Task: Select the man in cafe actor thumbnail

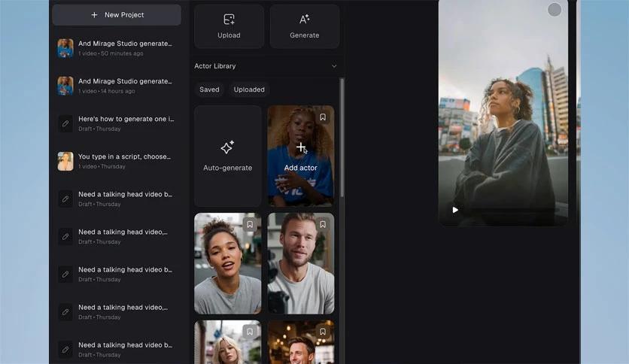Action: click(300, 342)
